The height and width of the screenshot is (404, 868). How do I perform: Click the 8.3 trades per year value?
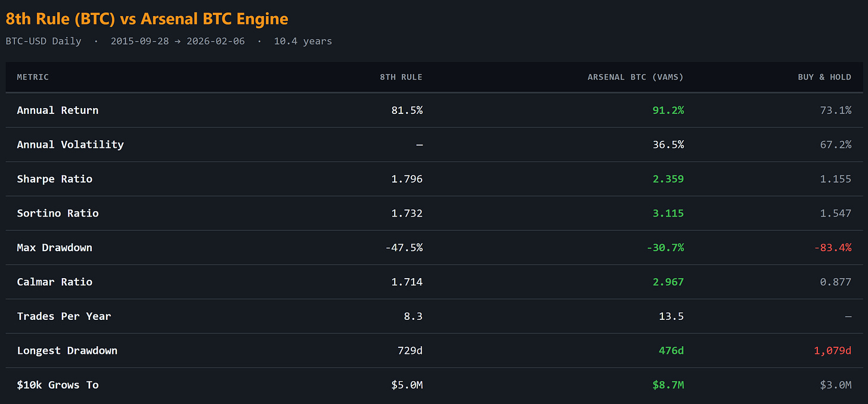tap(413, 316)
